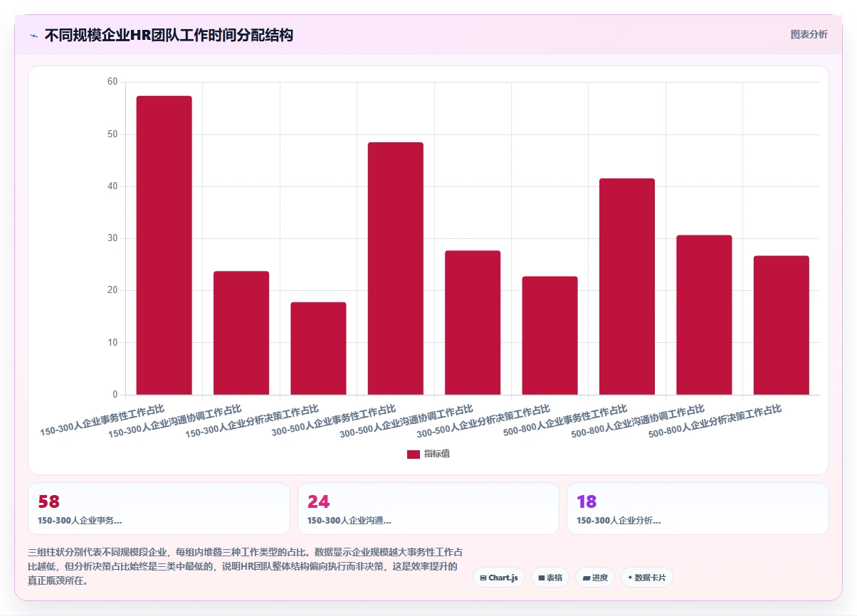Viewport: 857px width, 616px height.
Task: Click the bar for 300-500人企业沟通协调工作占比
Action: (x=473, y=323)
